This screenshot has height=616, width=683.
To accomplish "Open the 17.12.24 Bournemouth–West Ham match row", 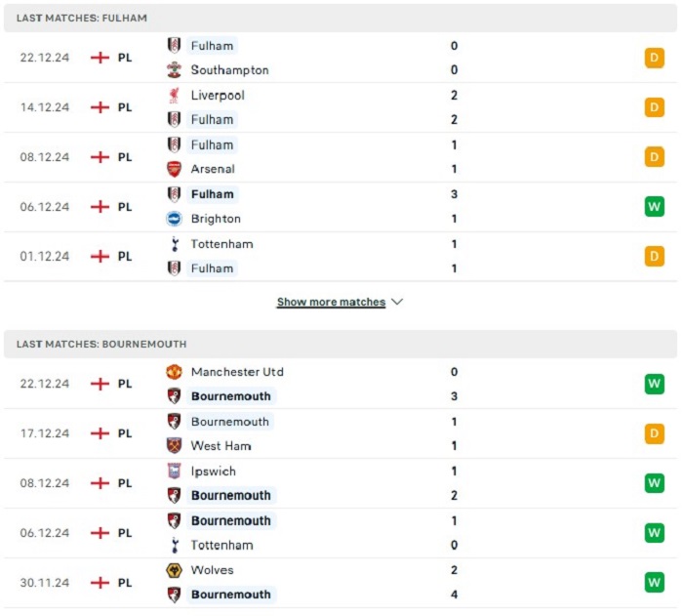I will point(341,433).
